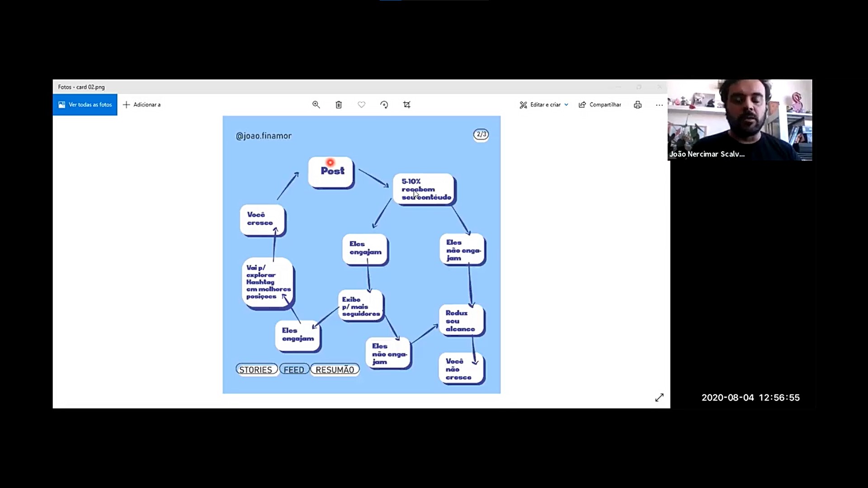Click the STORIES tag in image
The height and width of the screenshot is (488, 868).
256,370
